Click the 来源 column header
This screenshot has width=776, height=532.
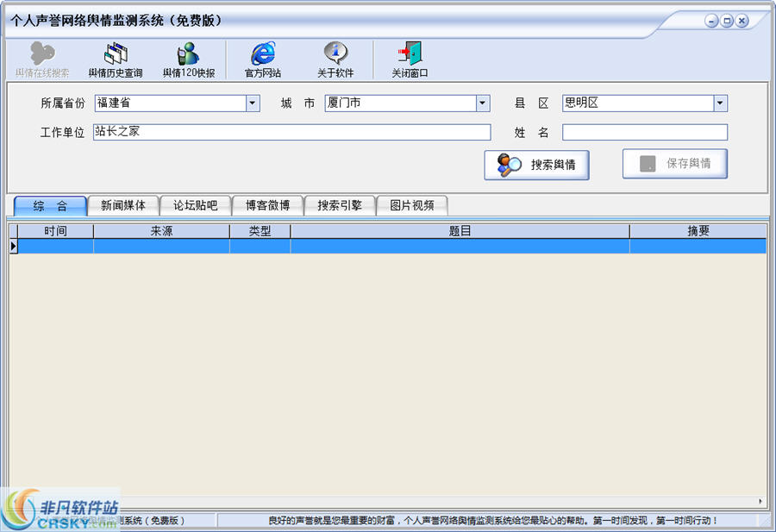coord(161,231)
